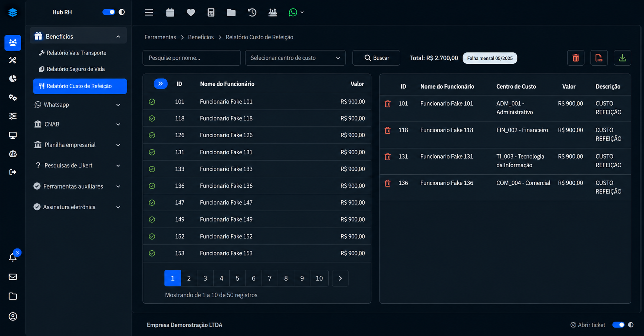644x336 pixels.
Task: Export report as PDF icon
Action: pyautogui.click(x=599, y=58)
